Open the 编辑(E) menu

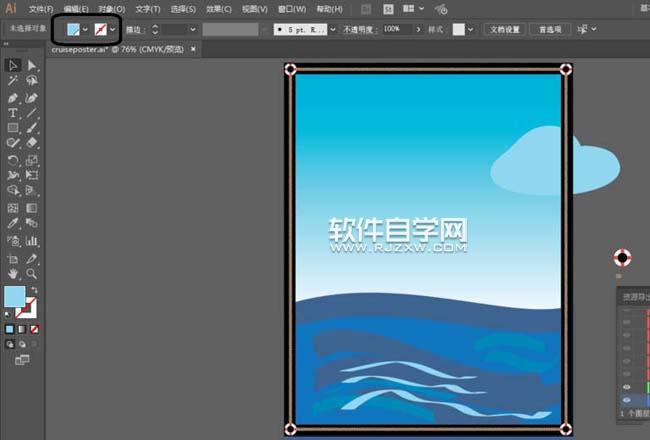point(76,9)
